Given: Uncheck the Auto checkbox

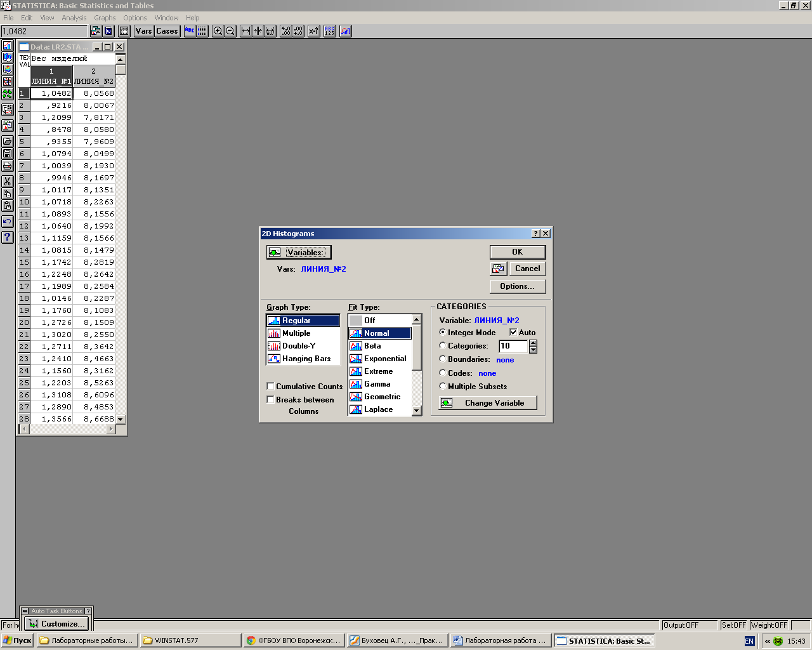Looking at the screenshot, I should [x=513, y=332].
